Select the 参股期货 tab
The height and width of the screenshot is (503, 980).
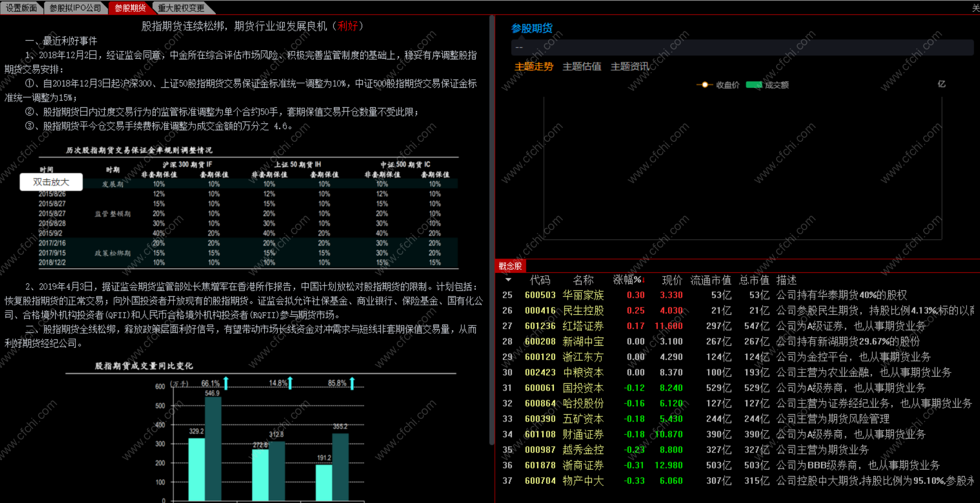pos(130,8)
